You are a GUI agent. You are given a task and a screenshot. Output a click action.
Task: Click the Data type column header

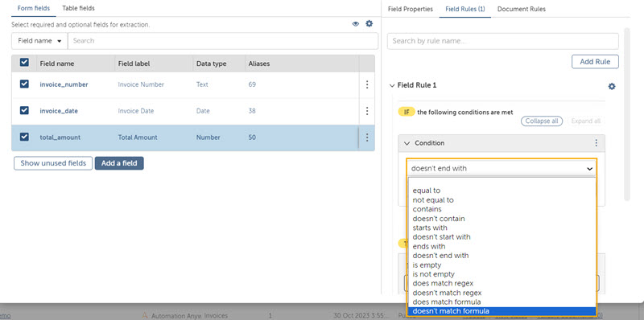click(211, 64)
